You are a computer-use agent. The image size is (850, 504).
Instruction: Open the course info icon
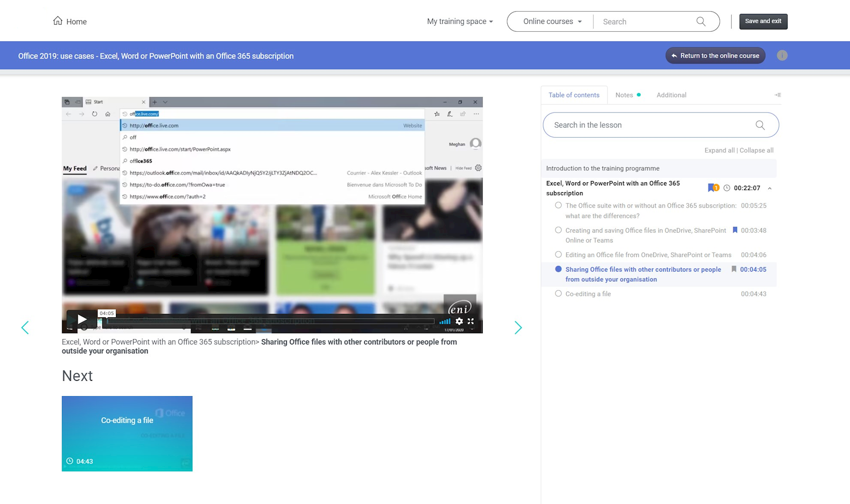coord(782,56)
